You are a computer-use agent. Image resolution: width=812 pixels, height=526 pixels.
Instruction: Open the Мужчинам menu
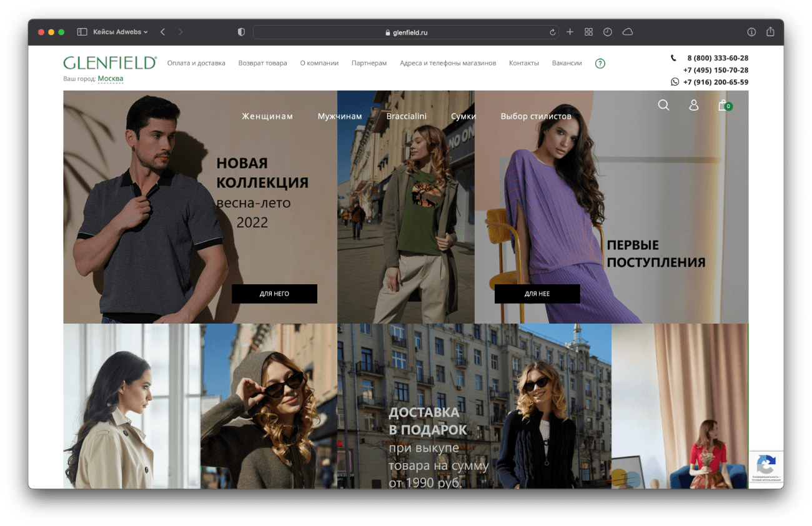pos(340,116)
